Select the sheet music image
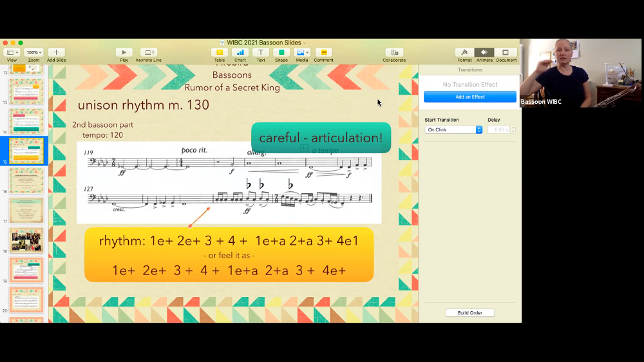Screen dimensions: 644x362 pos(229,183)
